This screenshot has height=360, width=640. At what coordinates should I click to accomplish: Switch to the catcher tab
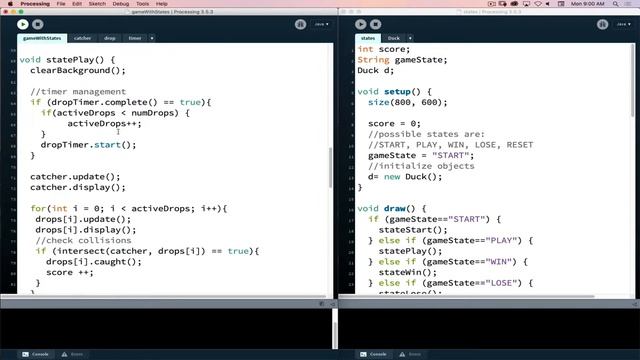click(x=82, y=38)
